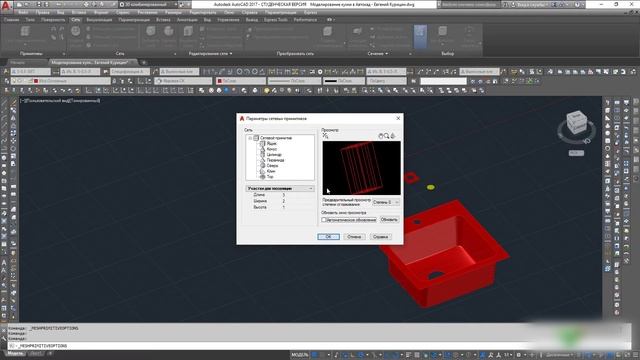Switch to the Начало file tab

18,62
